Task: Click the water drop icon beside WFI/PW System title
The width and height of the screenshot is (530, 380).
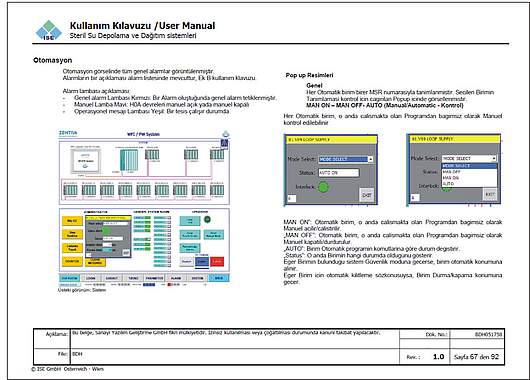Action: click(x=225, y=134)
